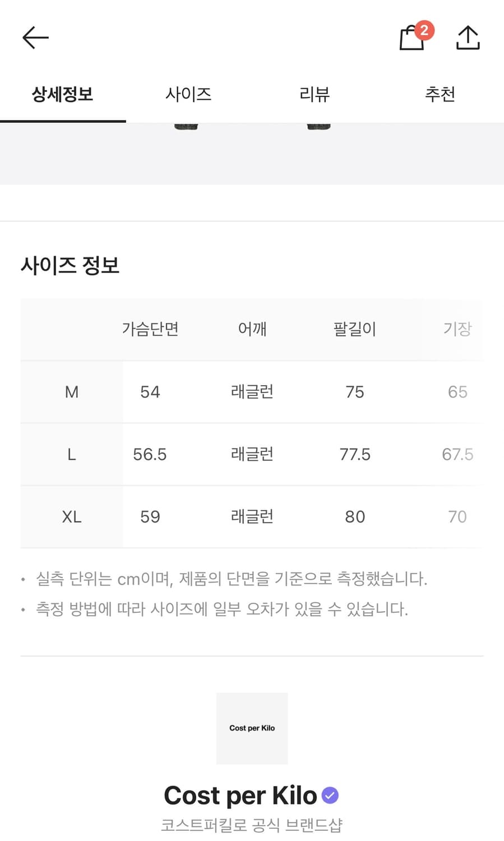This screenshot has height=841, width=504.
Task: Visit 코스트퍼킬로 공식 브랜드샵 link
Action: click(251, 825)
